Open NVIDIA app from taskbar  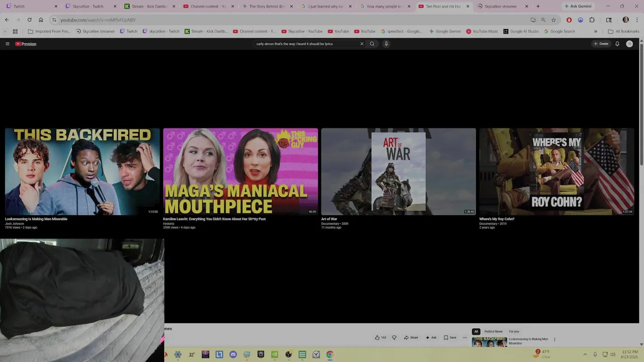274,354
